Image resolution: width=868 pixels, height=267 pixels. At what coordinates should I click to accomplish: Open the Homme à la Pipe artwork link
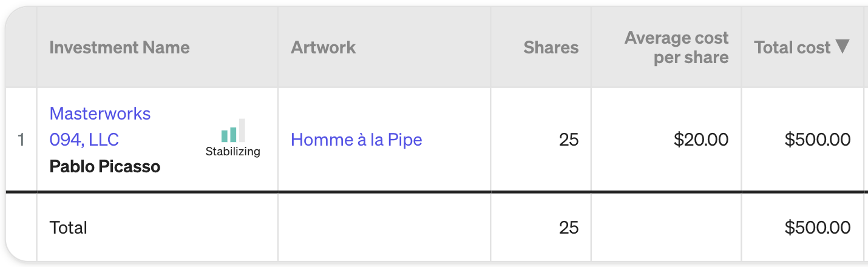356,140
